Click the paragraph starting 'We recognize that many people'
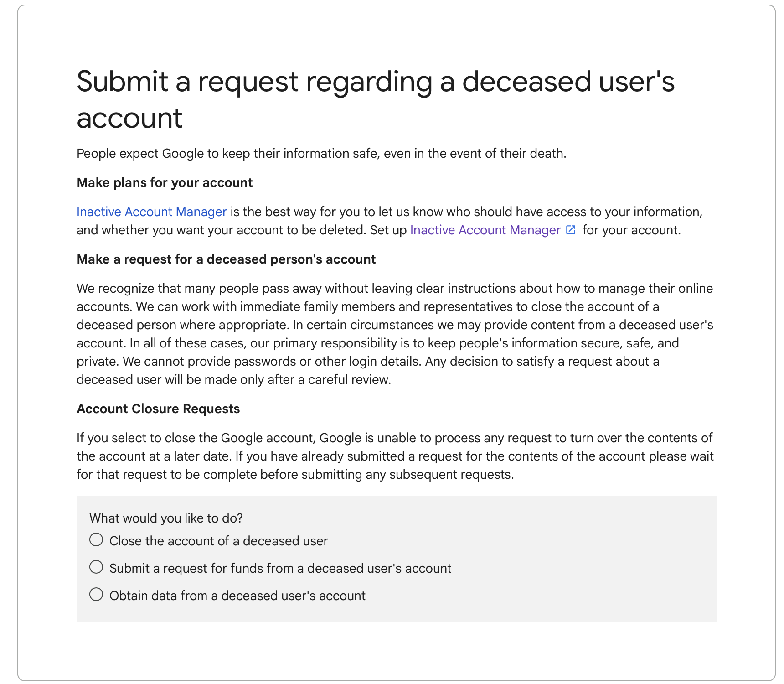The image size is (784, 684). point(395,334)
